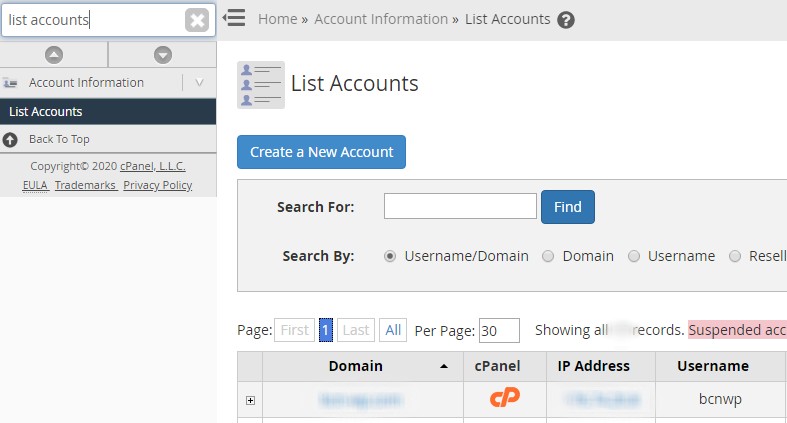The image size is (787, 423).
Task: Open the List Accounts help icon
Action: tap(566, 20)
